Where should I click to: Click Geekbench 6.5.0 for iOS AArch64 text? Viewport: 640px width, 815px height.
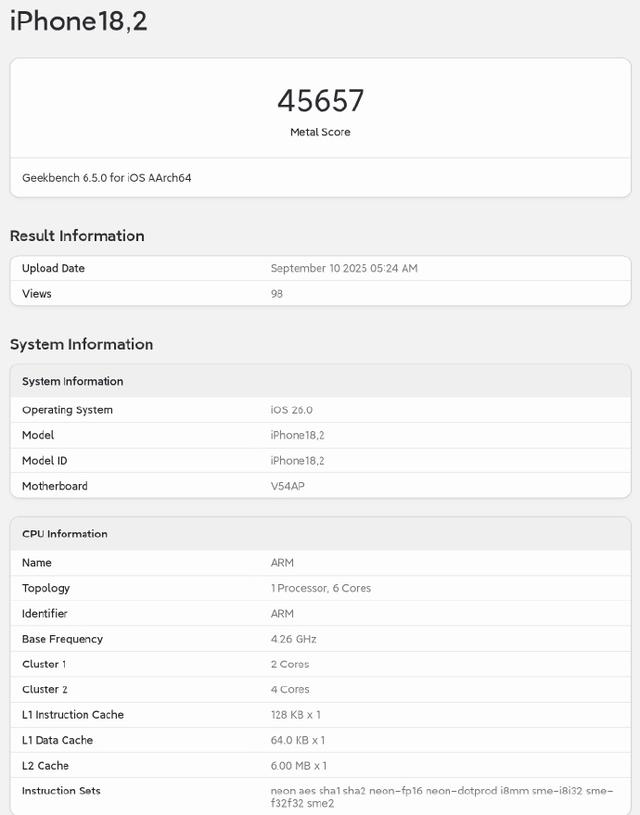pyautogui.click(x=107, y=178)
